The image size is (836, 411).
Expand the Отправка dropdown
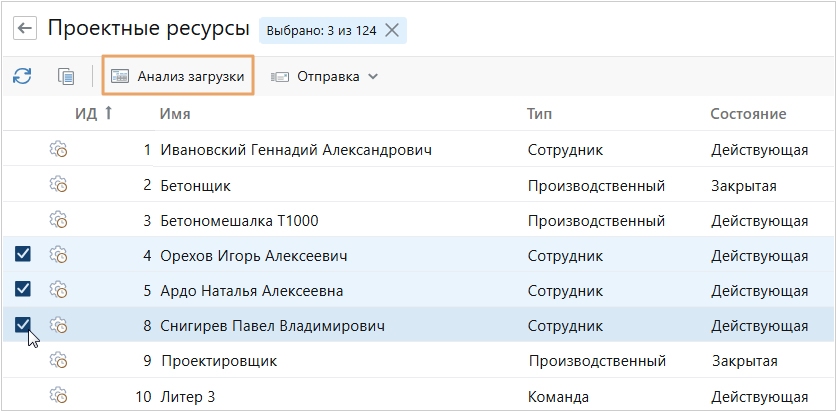pyautogui.click(x=324, y=76)
